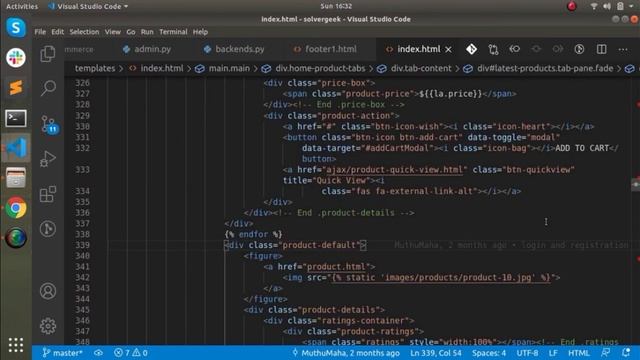This screenshot has height=360, width=640.
Task: Click the open previous revision icon
Action: pos(515,49)
